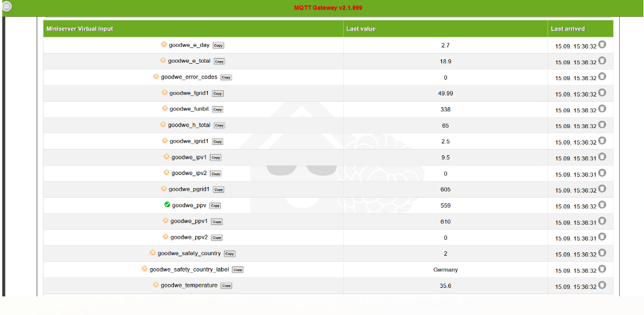Select the 559 value for goodwe_ppv
Viewport: 644px width, 315px height.
pos(446,205)
